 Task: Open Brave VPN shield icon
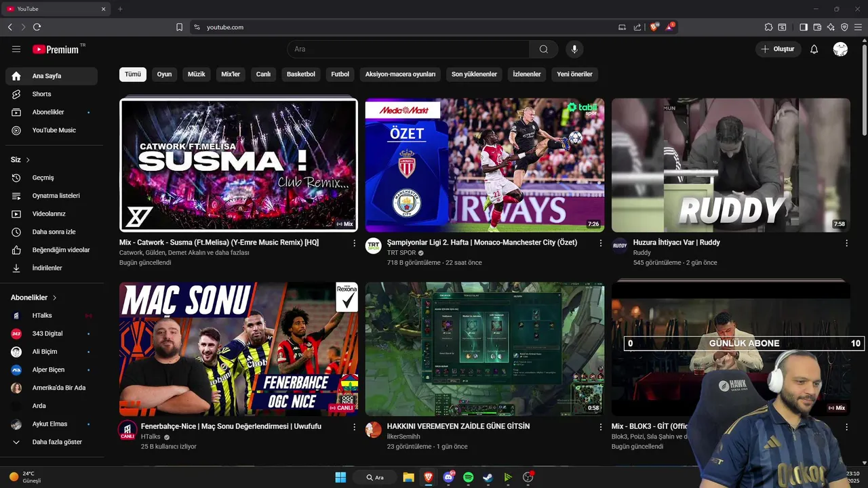point(844,27)
